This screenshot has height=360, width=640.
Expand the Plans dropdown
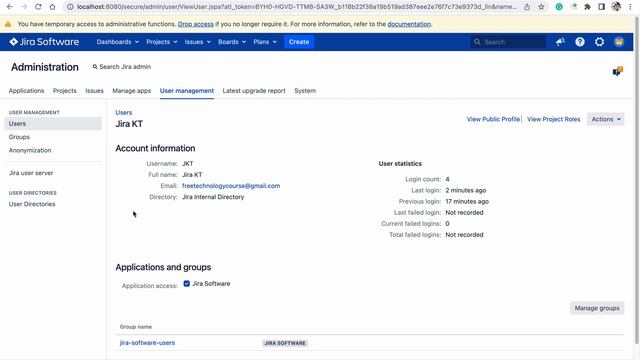point(265,42)
